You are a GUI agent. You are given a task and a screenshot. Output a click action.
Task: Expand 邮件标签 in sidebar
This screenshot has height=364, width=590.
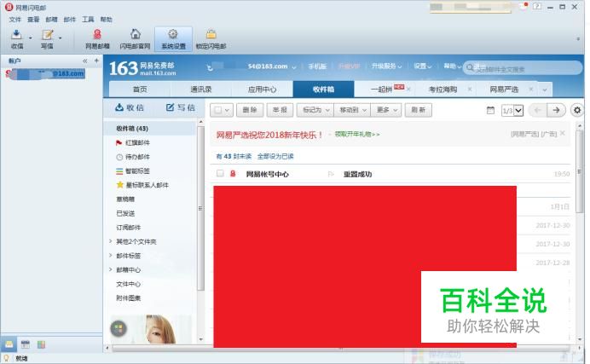click(111, 256)
